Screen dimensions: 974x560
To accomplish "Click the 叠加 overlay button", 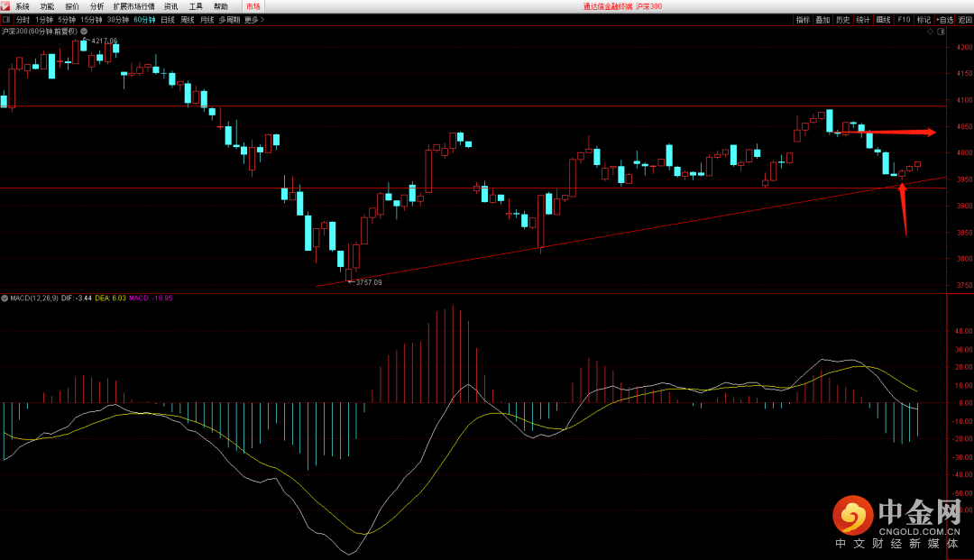I will coord(822,19).
